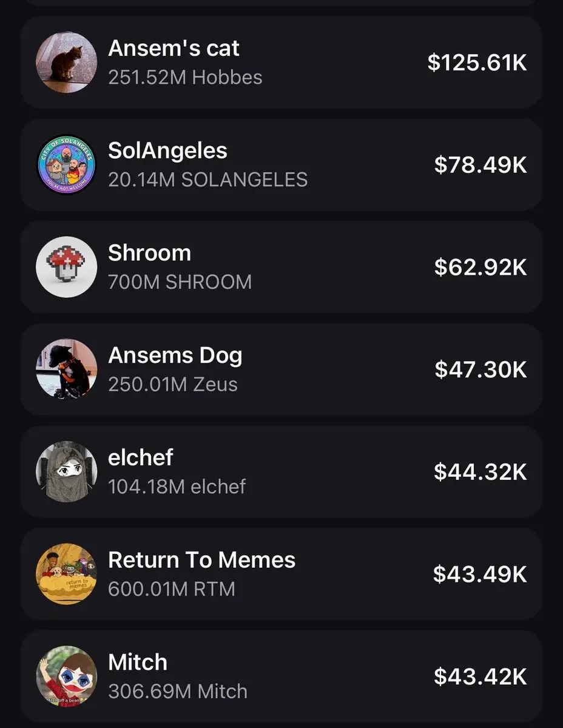Tap the red pixel mushroom Shroom icon

66,266
